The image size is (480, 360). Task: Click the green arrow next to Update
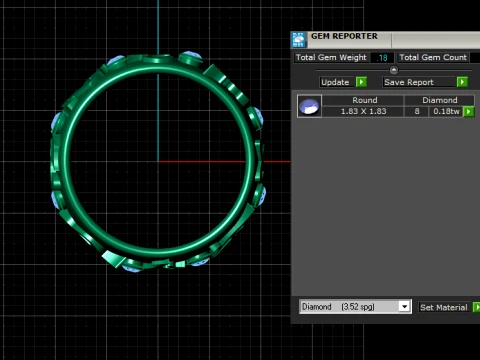coord(361,82)
